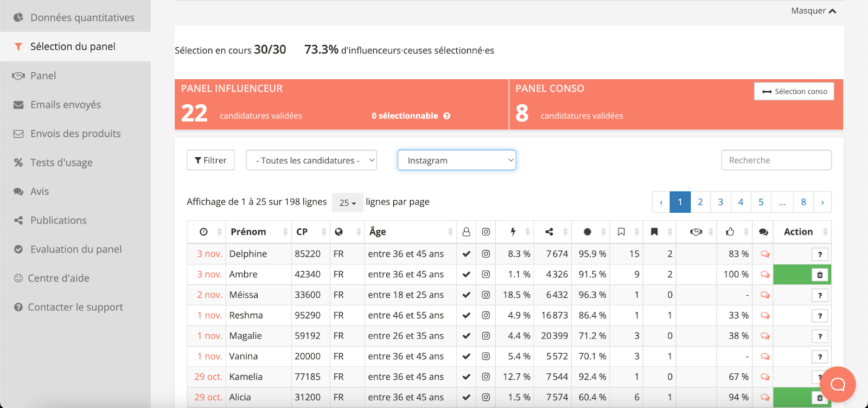
Task: Open the orange chat support bubble
Action: [x=838, y=385]
